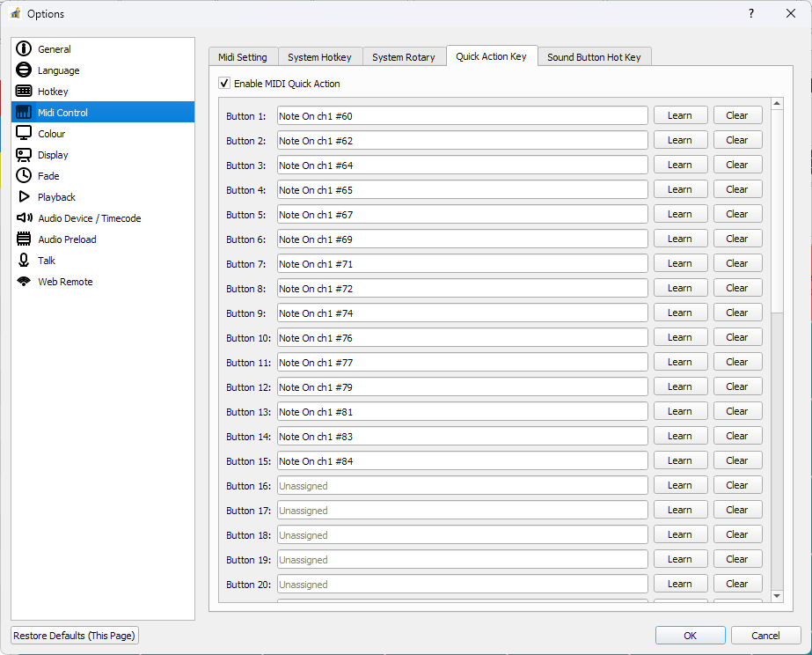This screenshot has width=812, height=655.
Task: Clear the Button 15 assignment
Action: (x=737, y=460)
